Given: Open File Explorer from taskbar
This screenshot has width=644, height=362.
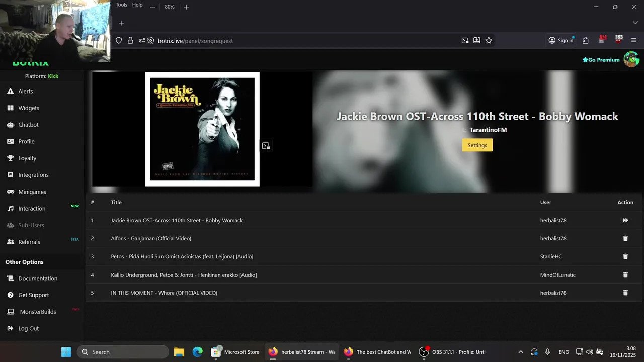Looking at the screenshot, I should click(x=179, y=352).
